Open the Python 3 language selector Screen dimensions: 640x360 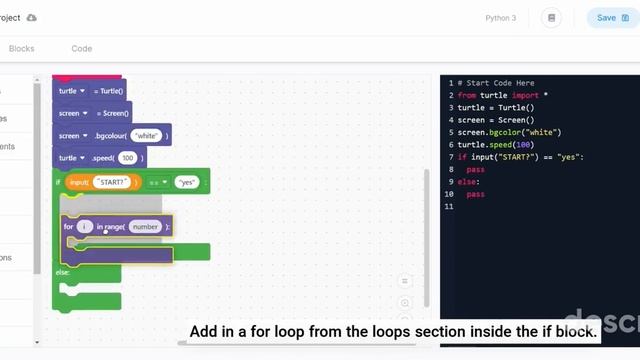(500, 18)
